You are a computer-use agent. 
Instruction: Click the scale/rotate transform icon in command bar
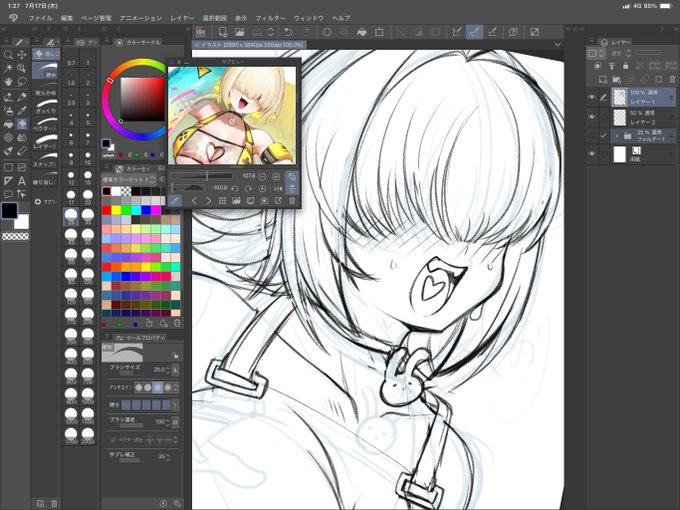click(379, 32)
